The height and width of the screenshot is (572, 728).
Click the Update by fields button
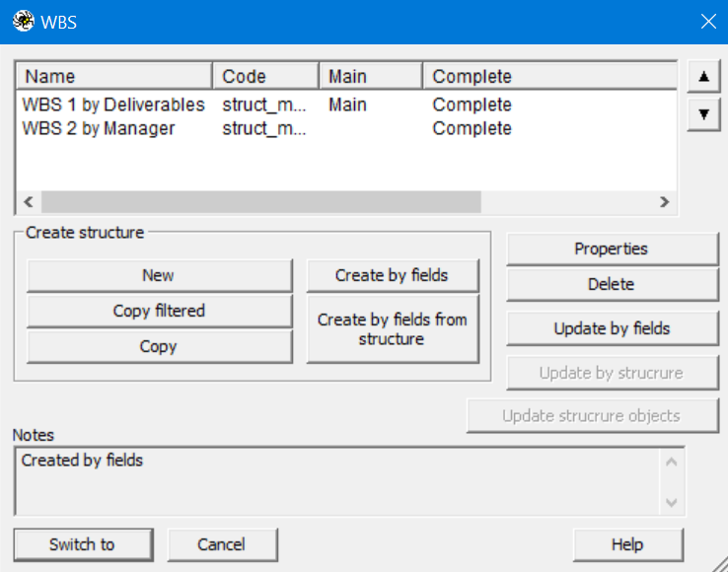(x=613, y=328)
